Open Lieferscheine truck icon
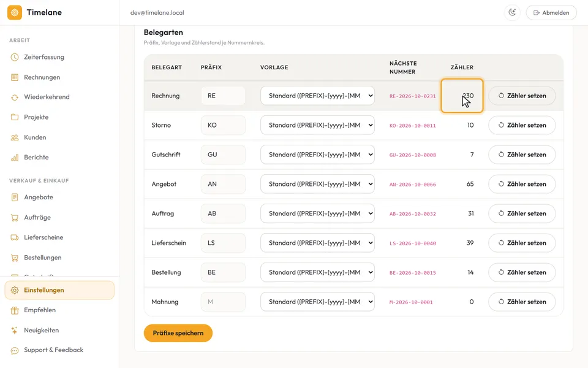 15,237
